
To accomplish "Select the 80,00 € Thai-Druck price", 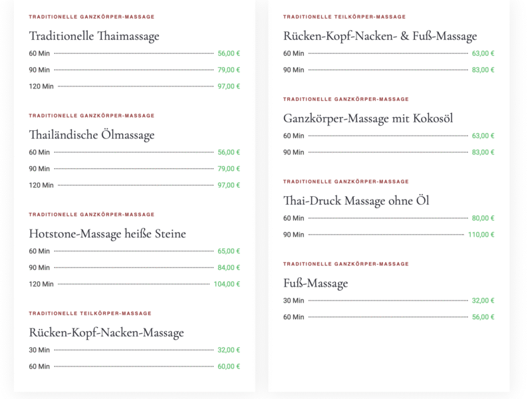I will tap(483, 218).
